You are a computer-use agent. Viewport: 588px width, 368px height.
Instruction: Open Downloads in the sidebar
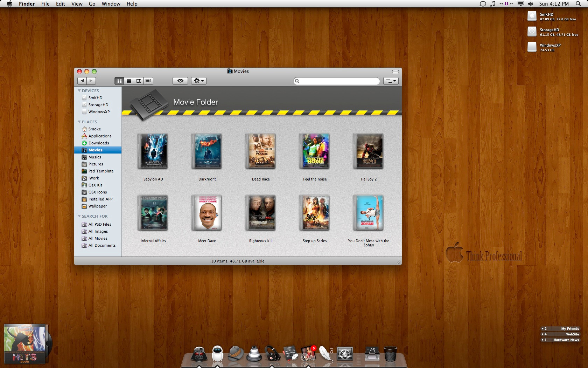tap(98, 143)
